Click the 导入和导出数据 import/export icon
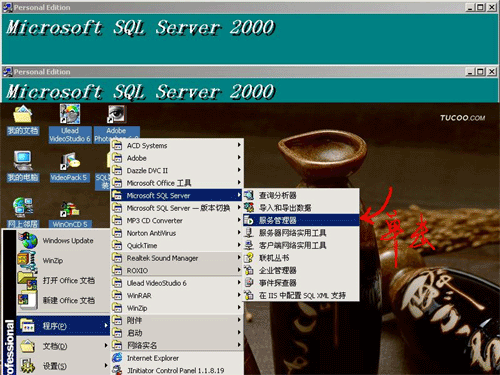This screenshot has height=375, width=500. tap(249, 207)
